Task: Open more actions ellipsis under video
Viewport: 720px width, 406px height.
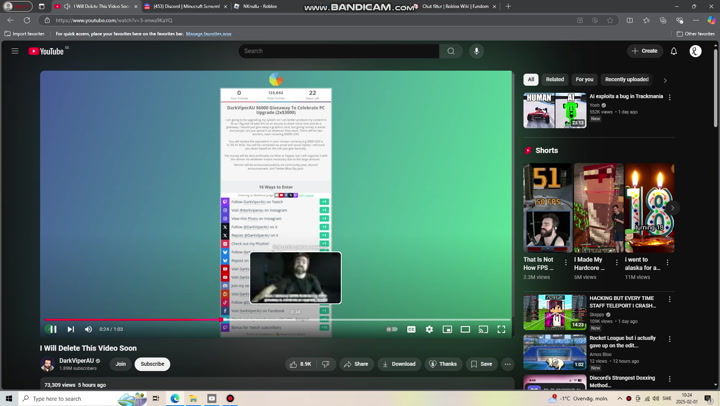Action: pos(507,364)
